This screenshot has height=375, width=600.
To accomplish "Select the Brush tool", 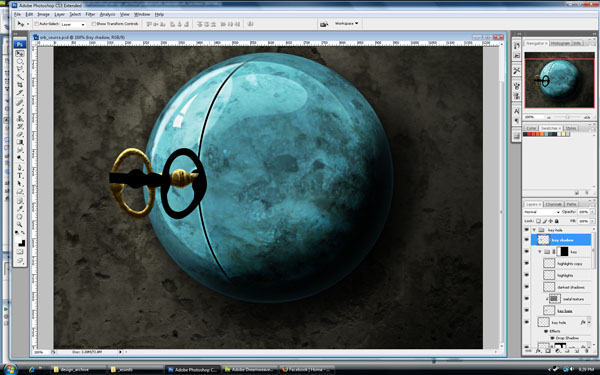I will (x=20, y=111).
